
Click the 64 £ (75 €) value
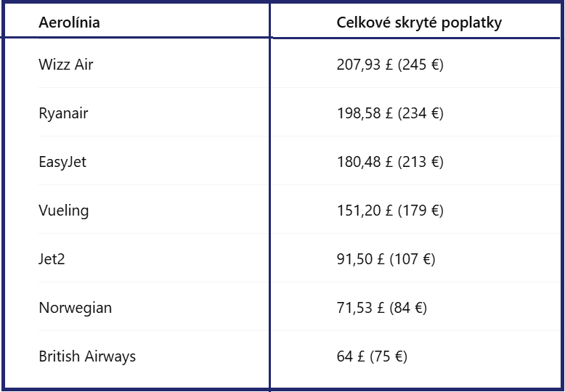372,356
